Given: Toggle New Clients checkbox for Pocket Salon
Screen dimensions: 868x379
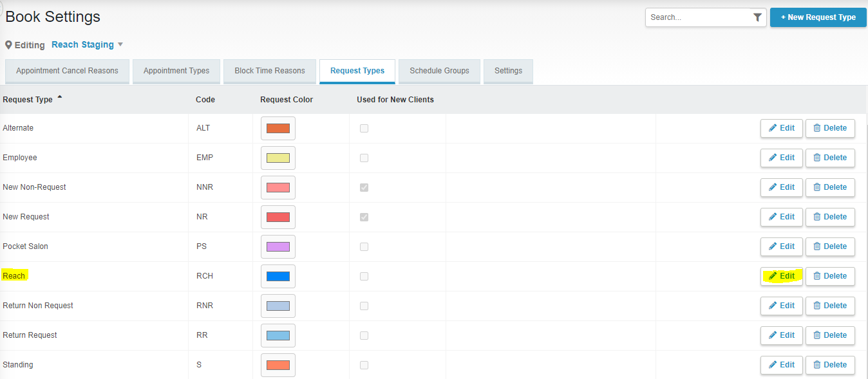Looking at the screenshot, I should [364, 246].
